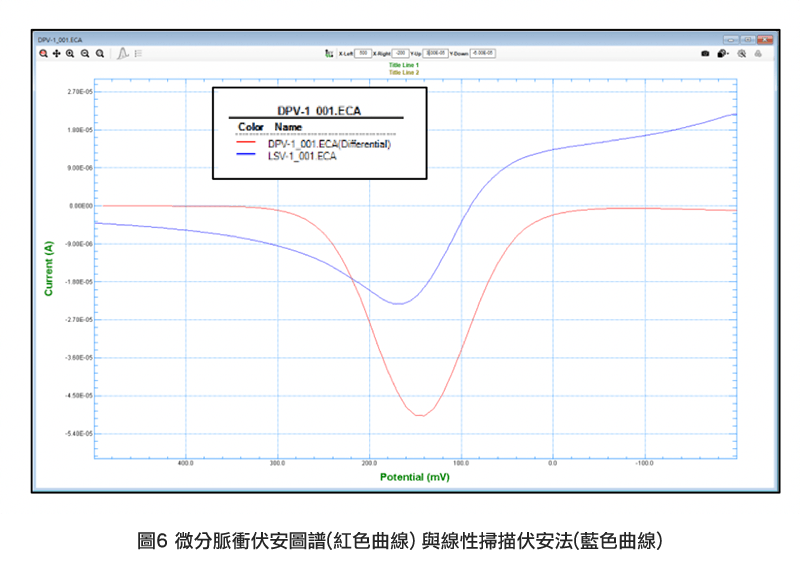Click the peak curve analysis icon
Viewport: 800px width, 579px height.
coord(121,53)
